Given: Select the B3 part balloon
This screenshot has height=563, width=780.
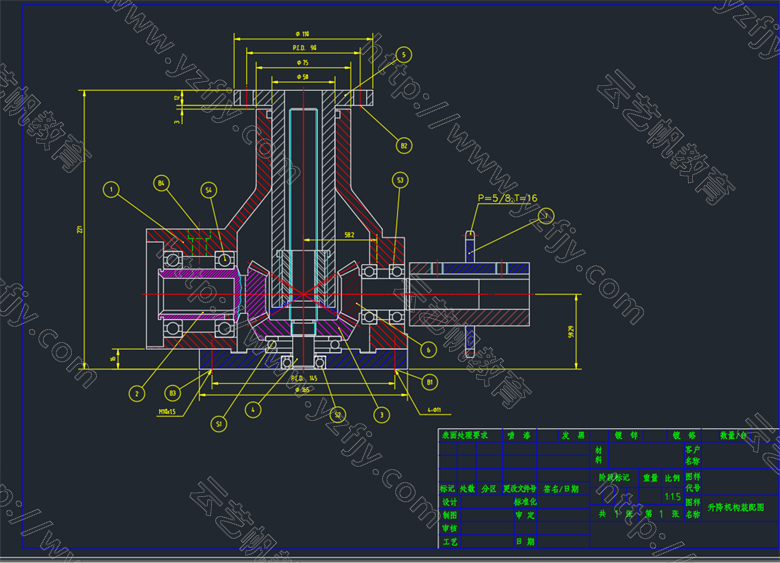Looking at the screenshot, I should (173, 393).
